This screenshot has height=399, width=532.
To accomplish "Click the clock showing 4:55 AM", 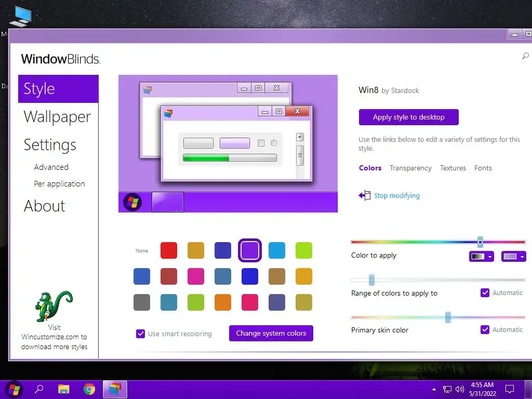I will pyautogui.click(x=482, y=389).
